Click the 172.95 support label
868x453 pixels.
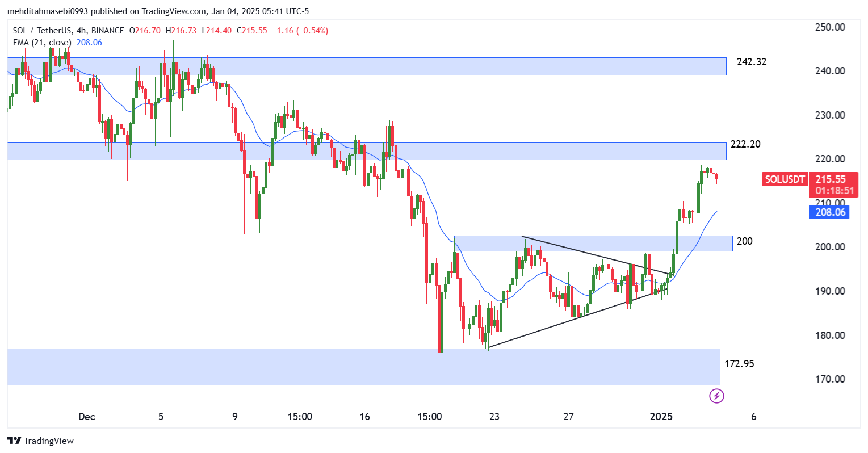click(739, 364)
